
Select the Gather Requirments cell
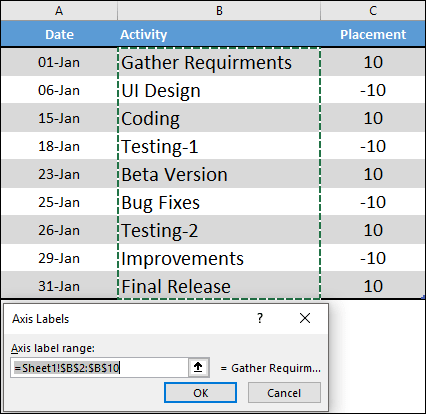pyautogui.click(x=219, y=62)
